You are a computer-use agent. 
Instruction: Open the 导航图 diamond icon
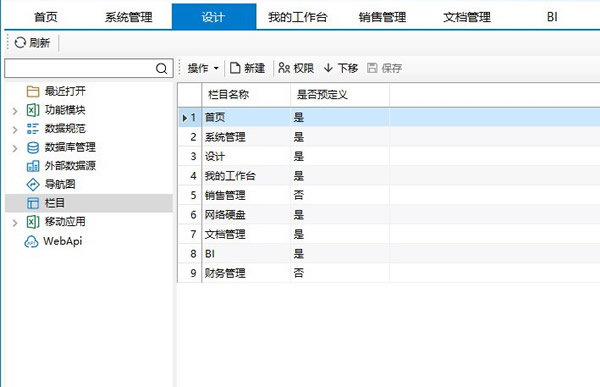(x=33, y=185)
